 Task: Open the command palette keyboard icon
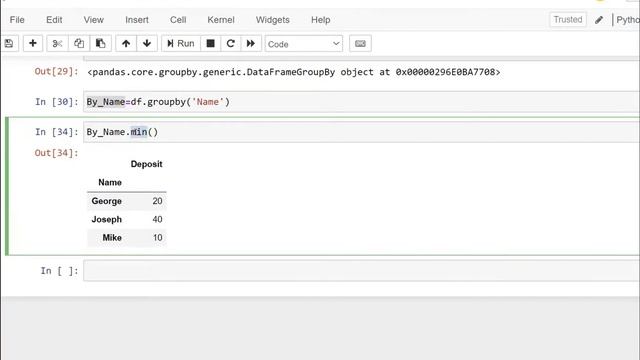tap(360, 43)
